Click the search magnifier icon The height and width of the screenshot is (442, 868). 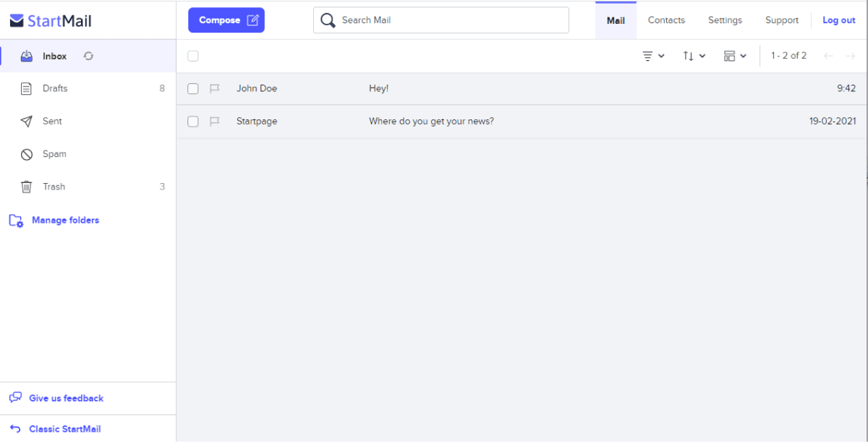(328, 20)
